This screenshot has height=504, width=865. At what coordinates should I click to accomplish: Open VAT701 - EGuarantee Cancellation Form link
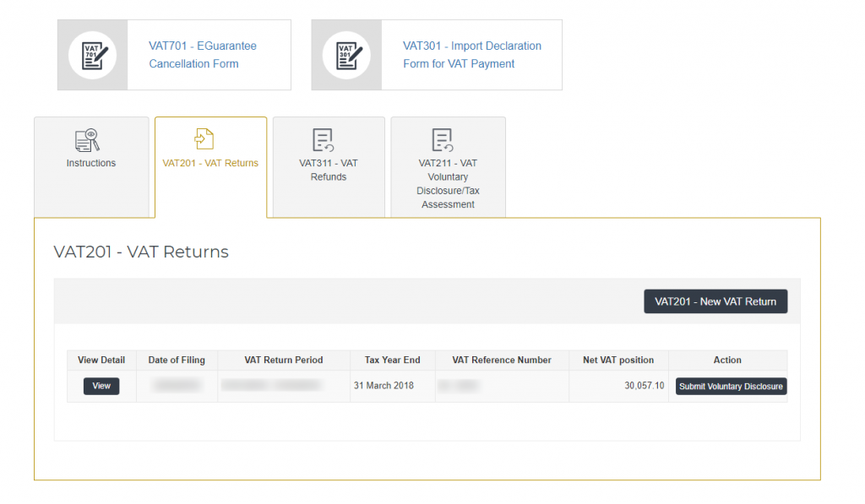[203, 55]
